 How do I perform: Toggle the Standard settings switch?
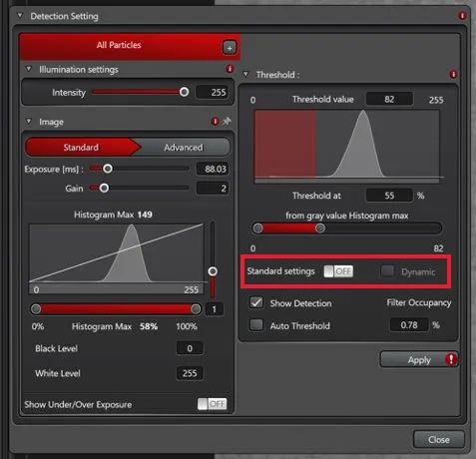pyautogui.click(x=338, y=271)
